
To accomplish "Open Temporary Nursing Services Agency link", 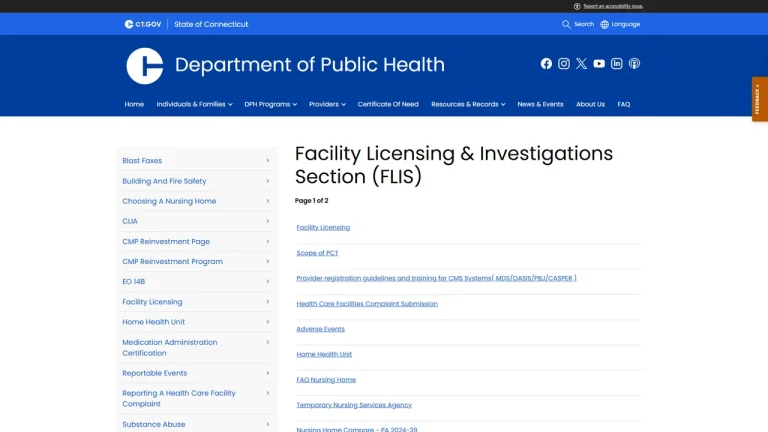I will tap(354, 405).
